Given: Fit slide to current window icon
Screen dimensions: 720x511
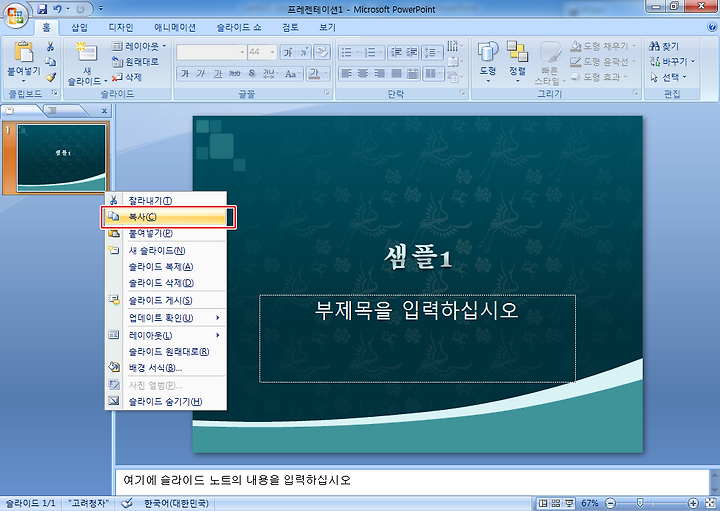Looking at the screenshot, I should tap(712, 503).
